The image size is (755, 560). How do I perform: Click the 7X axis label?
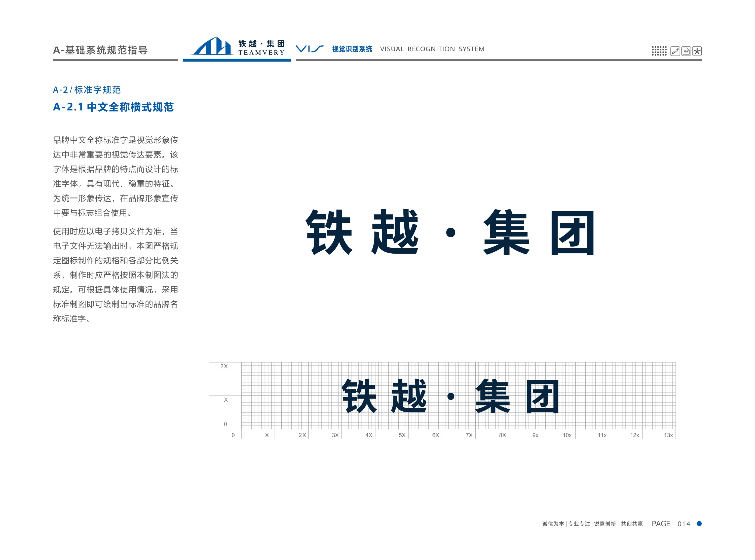click(469, 435)
